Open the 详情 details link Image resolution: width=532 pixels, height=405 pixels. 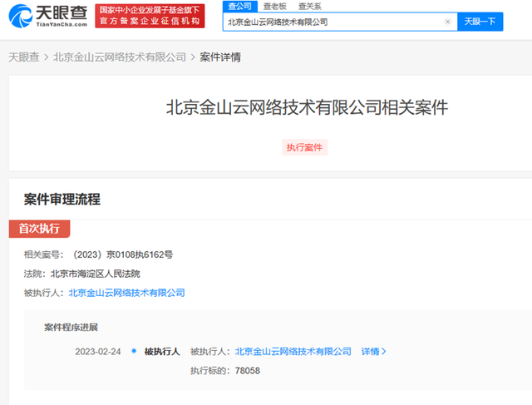tap(370, 352)
